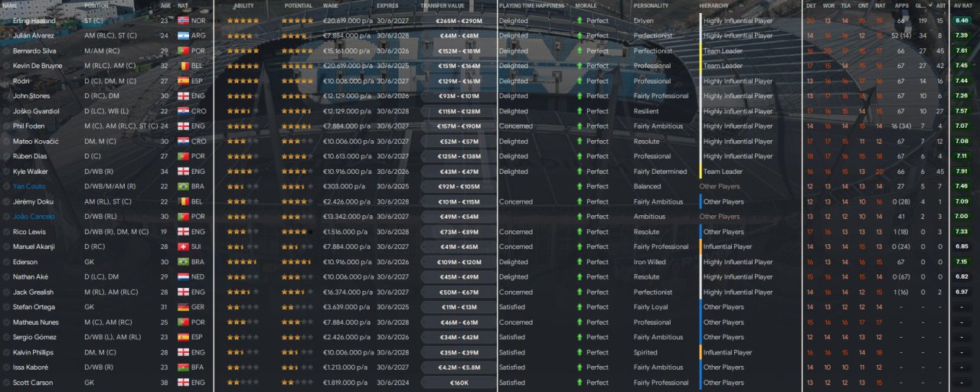Open Erling Haaland's player profile
This screenshot has width=980, height=392.
tap(34, 21)
